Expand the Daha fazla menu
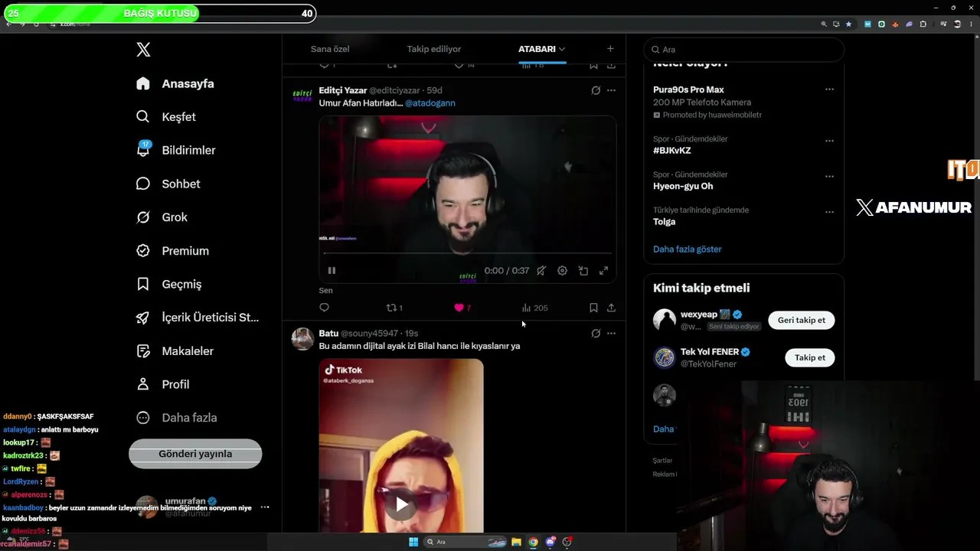The height and width of the screenshot is (551, 980). click(x=176, y=418)
